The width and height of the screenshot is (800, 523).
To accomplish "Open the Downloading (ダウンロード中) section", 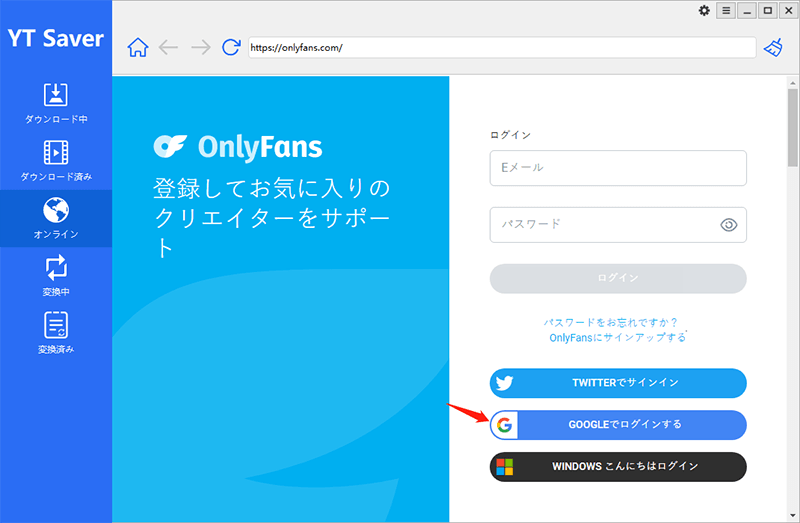I will click(56, 104).
